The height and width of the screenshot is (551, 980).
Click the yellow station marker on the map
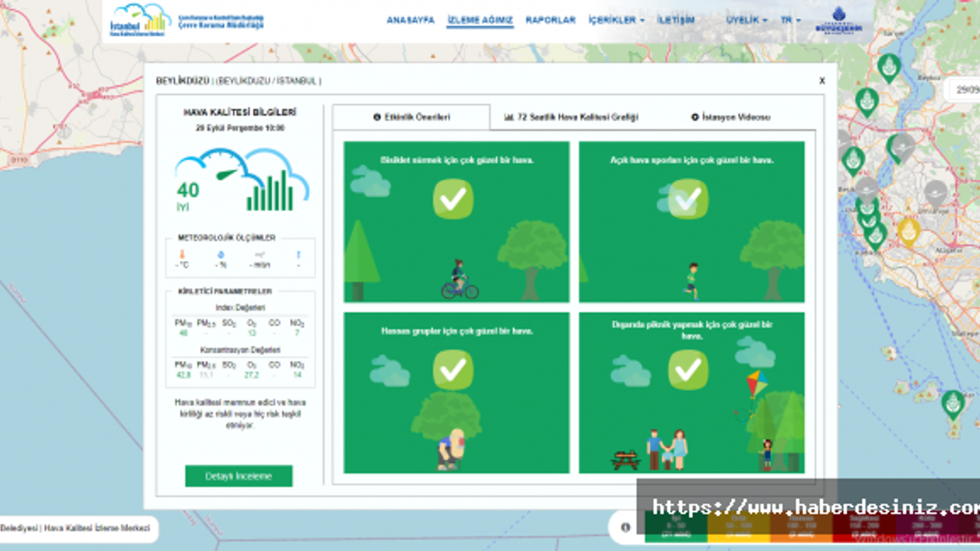[908, 230]
